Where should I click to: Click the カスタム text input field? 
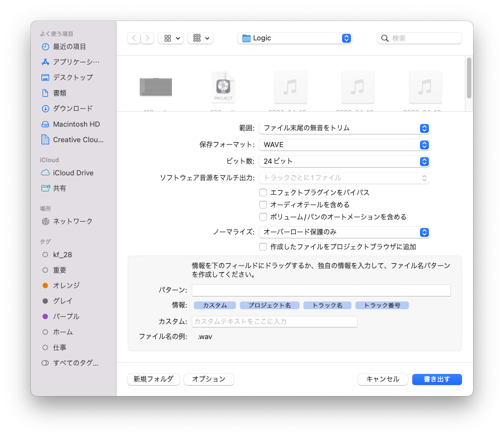click(x=274, y=321)
